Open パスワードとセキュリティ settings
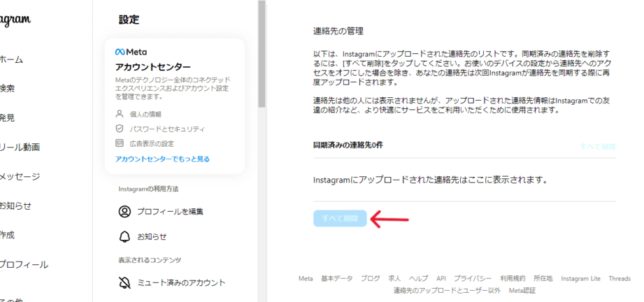Image resolution: width=644 pixels, height=302 pixels. pyautogui.click(x=167, y=129)
